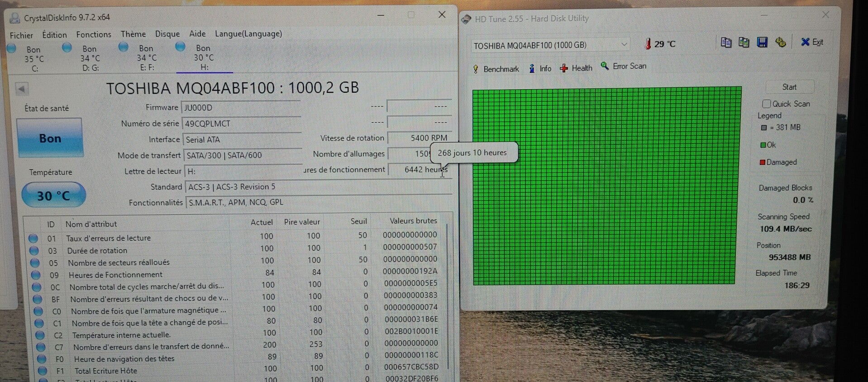Image resolution: width=868 pixels, height=382 pixels.
Task: Click the green error scan block map
Action: [x=606, y=186]
